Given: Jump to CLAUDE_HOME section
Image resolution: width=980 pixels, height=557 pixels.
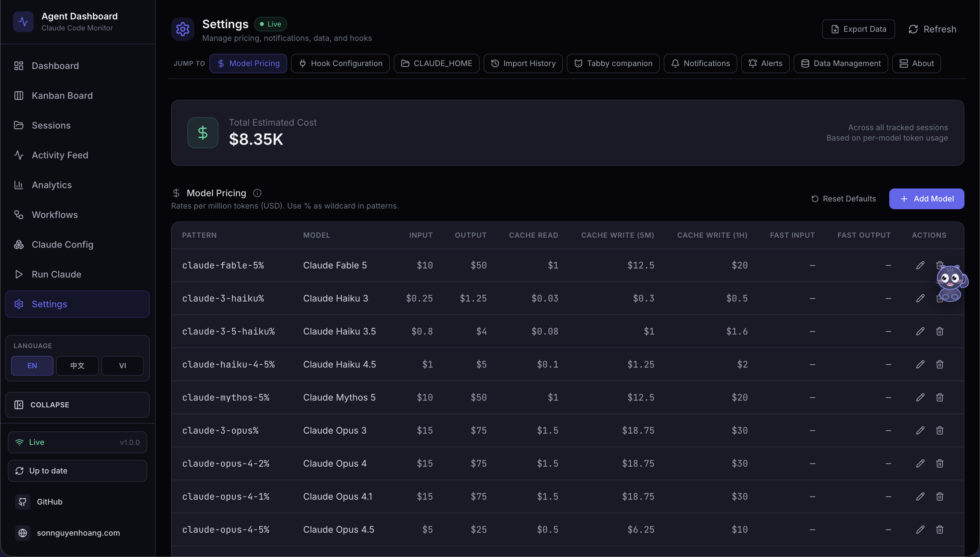Looking at the screenshot, I should point(437,63).
